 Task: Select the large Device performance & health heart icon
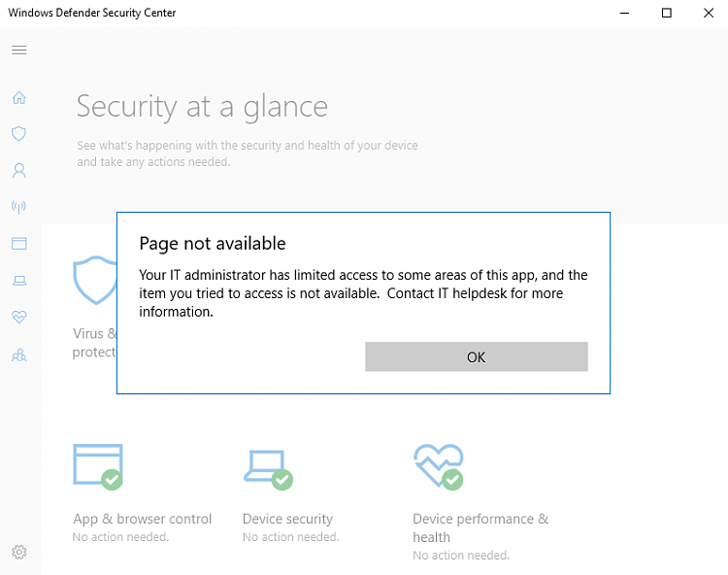[439, 467]
